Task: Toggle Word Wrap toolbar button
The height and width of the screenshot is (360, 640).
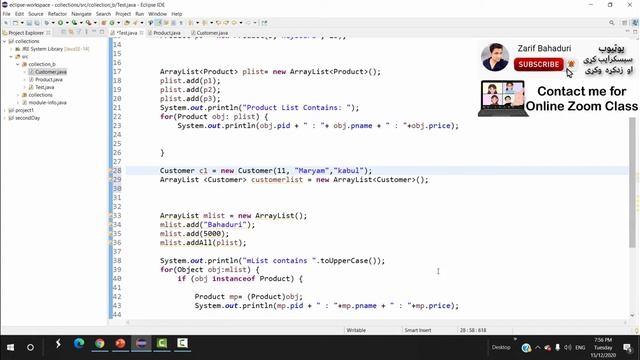Action: pos(166,23)
